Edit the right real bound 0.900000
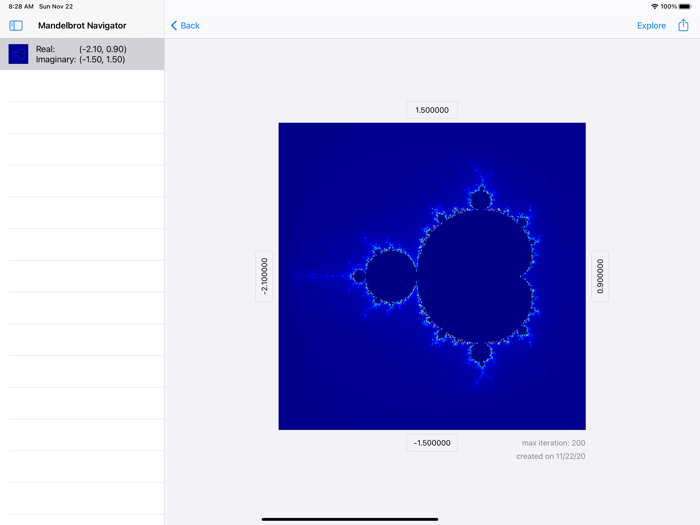Screen dimensions: 700x525 pyautogui.click(x=600, y=276)
